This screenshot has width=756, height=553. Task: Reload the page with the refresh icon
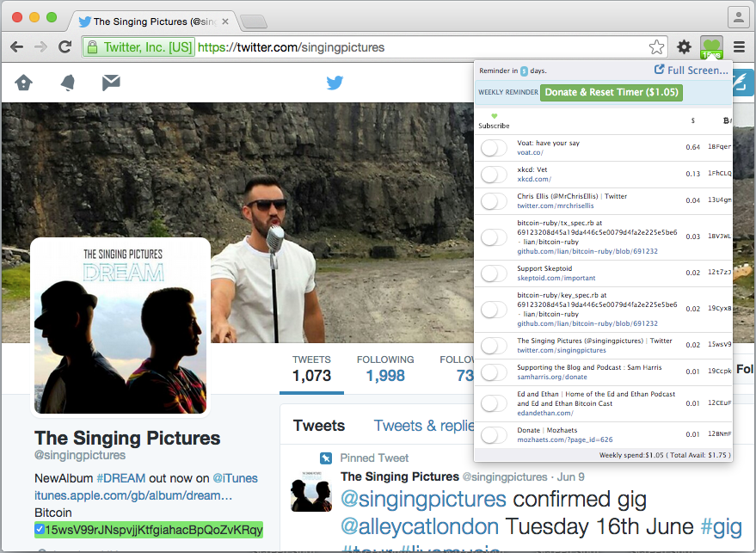[65, 46]
